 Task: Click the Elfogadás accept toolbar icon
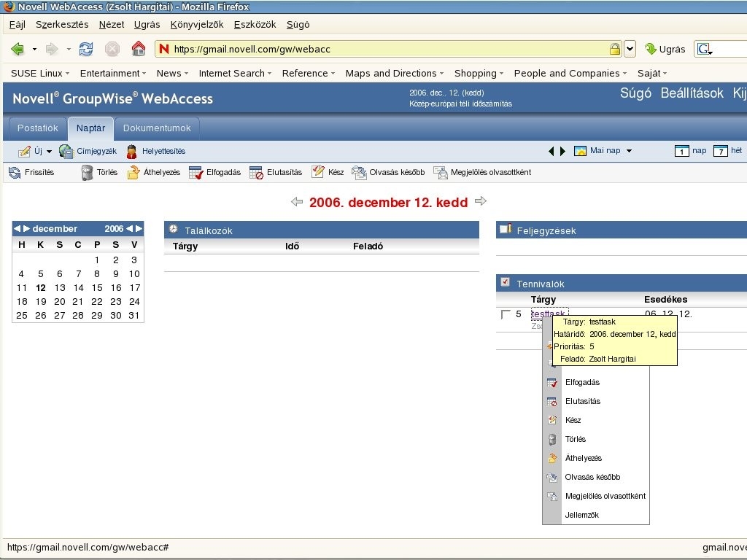coord(196,172)
